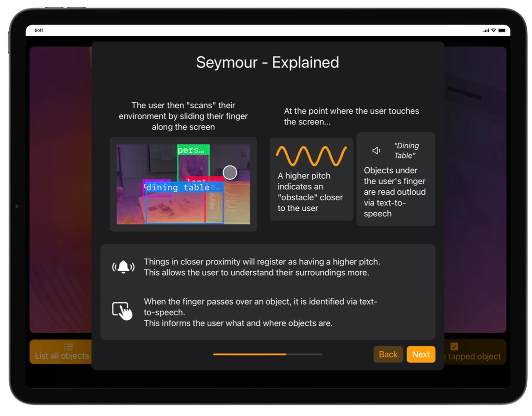Viewport: 532px width, 416px height.
Task: Click the hand tapping screen icon
Action: (122, 311)
